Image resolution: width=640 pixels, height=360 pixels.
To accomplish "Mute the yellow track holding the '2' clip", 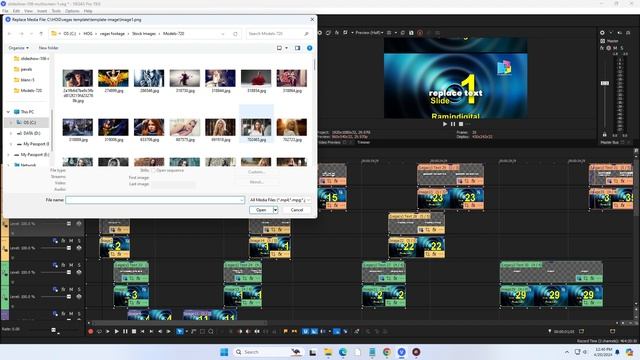I will (x=71, y=241).
